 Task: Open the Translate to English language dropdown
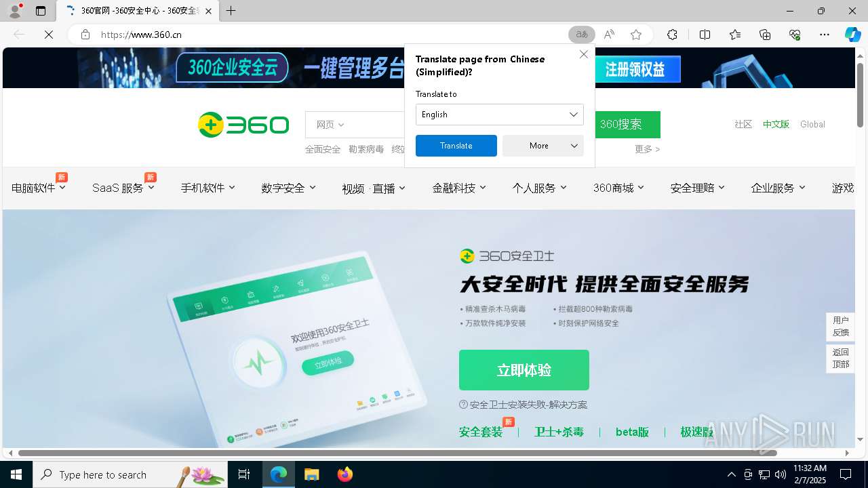499,115
